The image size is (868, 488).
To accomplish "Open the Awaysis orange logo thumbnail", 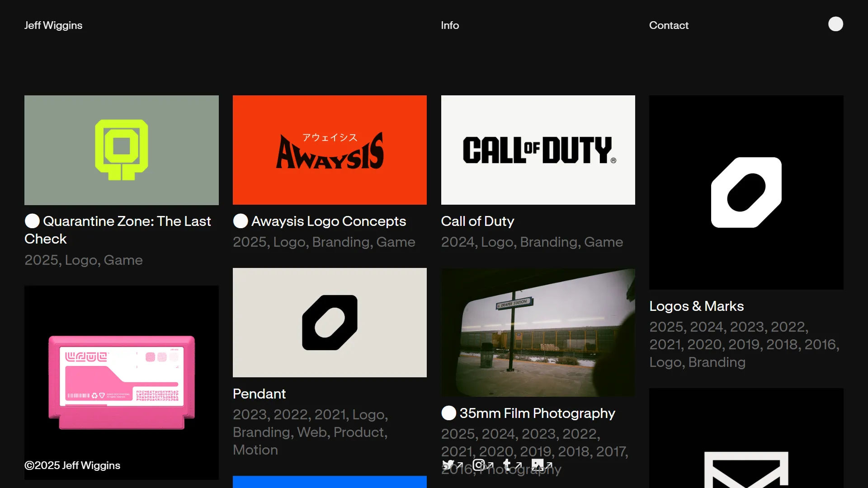I will (x=330, y=150).
